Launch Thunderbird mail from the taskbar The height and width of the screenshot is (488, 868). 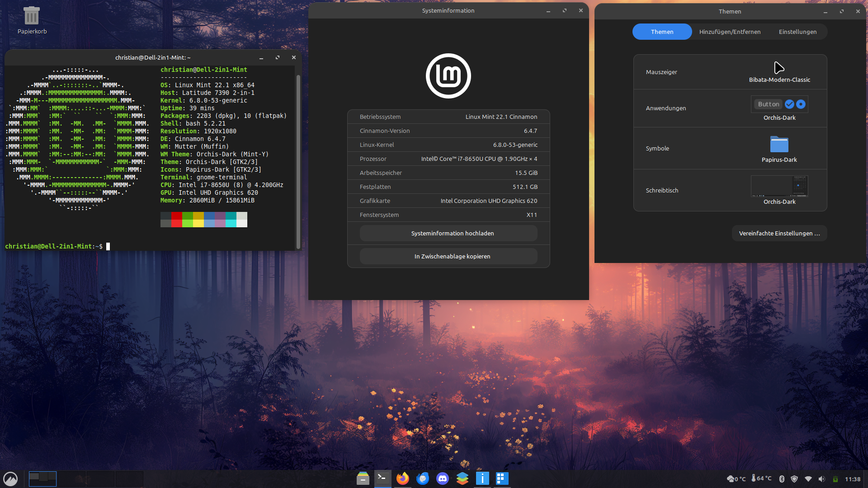click(423, 479)
